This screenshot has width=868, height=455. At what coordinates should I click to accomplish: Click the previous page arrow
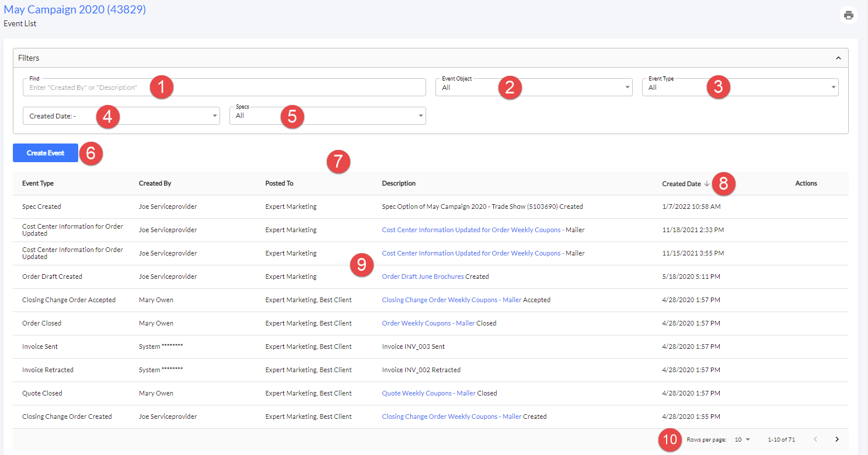815,439
